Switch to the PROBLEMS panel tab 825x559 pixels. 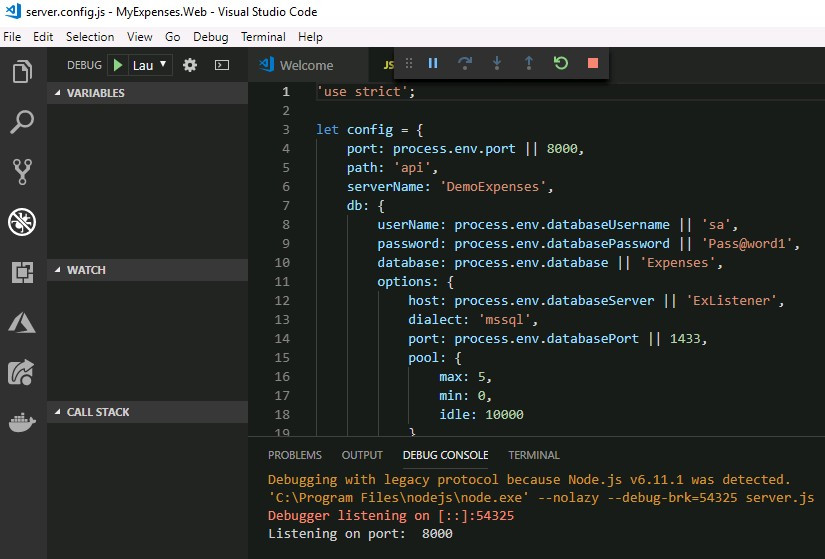click(x=295, y=455)
